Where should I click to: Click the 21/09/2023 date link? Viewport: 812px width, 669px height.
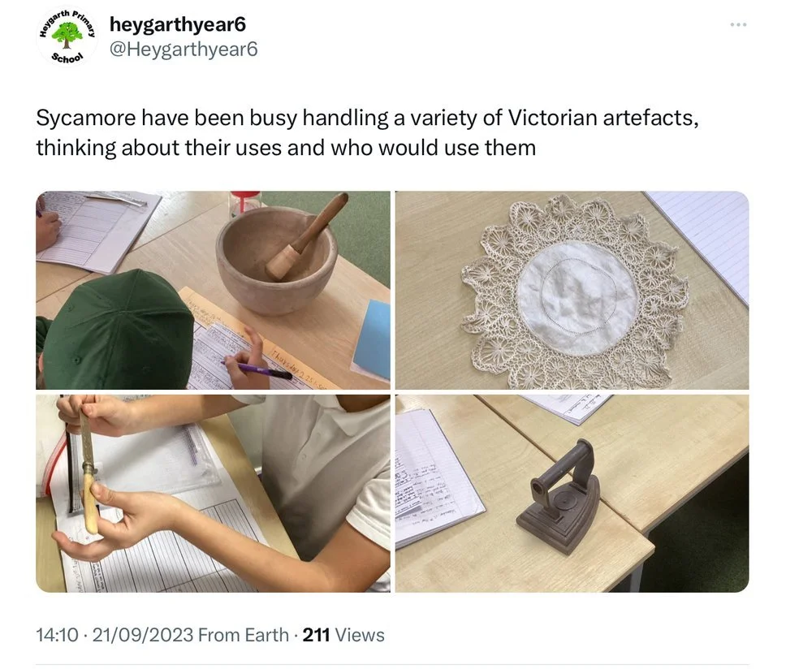(x=142, y=635)
